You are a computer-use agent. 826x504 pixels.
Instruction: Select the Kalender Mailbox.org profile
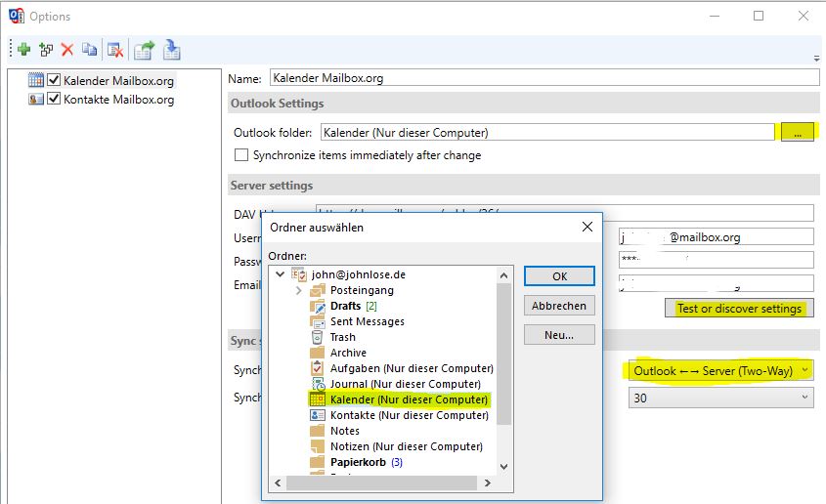[x=118, y=80]
